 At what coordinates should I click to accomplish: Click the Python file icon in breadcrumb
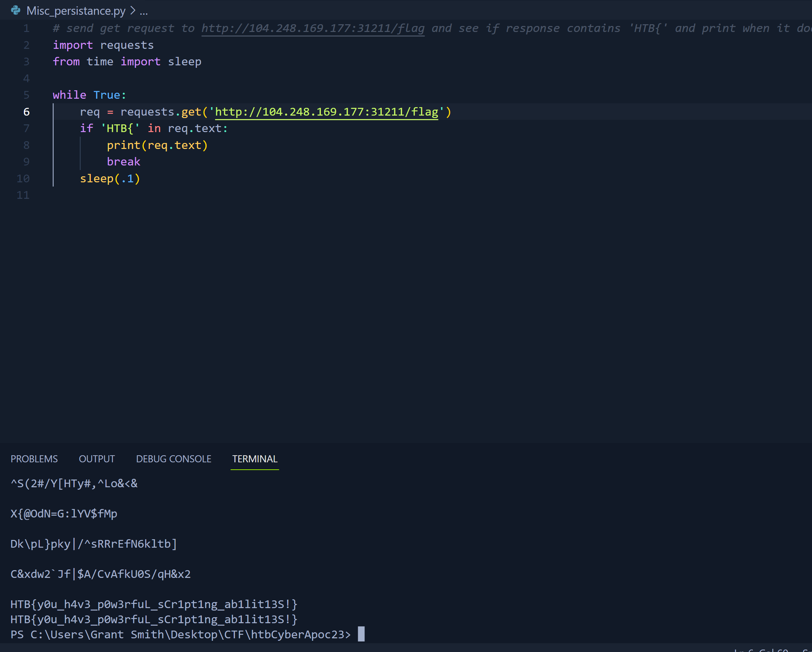pos(16,10)
